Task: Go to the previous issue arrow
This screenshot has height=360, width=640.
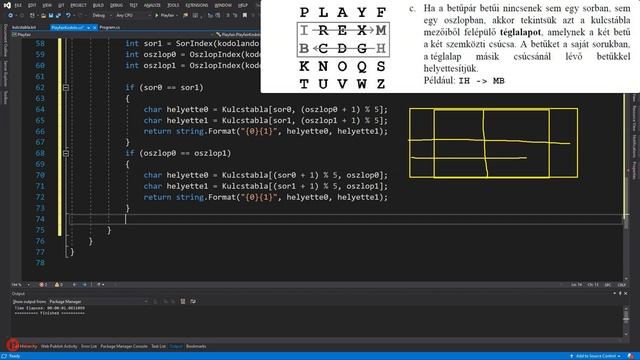Action: (74, 284)
